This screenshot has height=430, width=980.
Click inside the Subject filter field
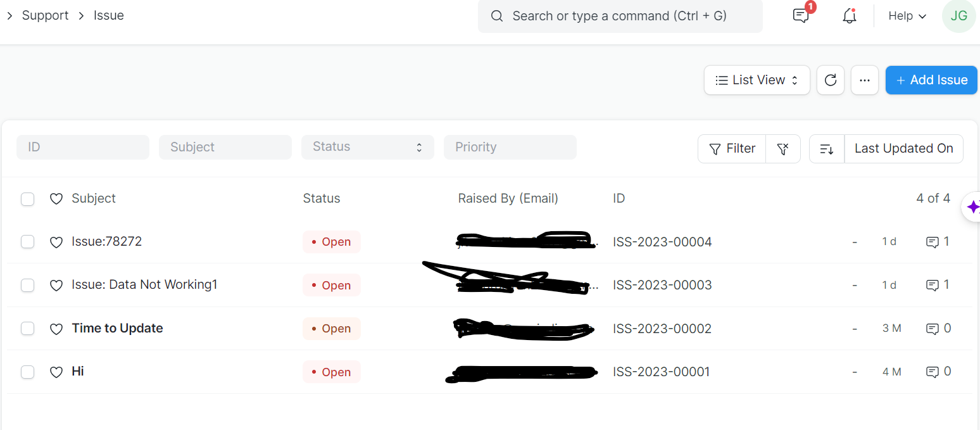click(x=225, y=147)
